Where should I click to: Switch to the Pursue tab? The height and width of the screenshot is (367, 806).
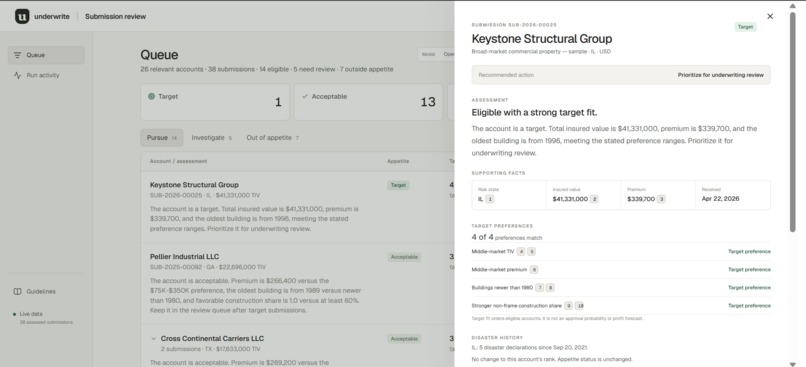(x=162, y=138)
